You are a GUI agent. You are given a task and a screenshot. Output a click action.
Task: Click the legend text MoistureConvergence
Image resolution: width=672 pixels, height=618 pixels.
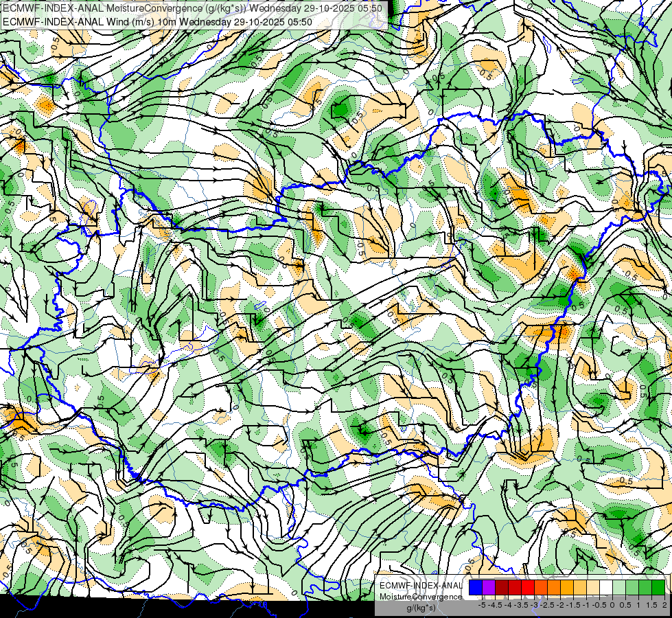(x=421, y=597)
